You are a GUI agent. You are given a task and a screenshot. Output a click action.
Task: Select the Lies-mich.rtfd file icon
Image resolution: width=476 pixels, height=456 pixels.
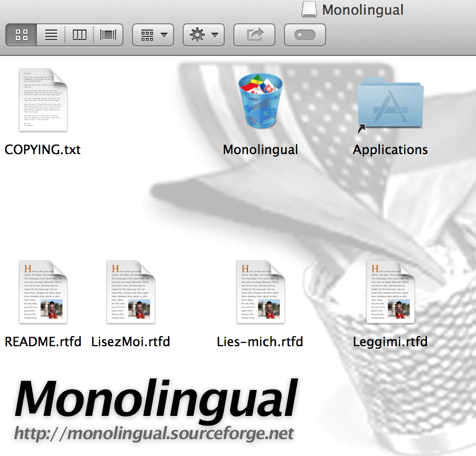tap(260, 292)
